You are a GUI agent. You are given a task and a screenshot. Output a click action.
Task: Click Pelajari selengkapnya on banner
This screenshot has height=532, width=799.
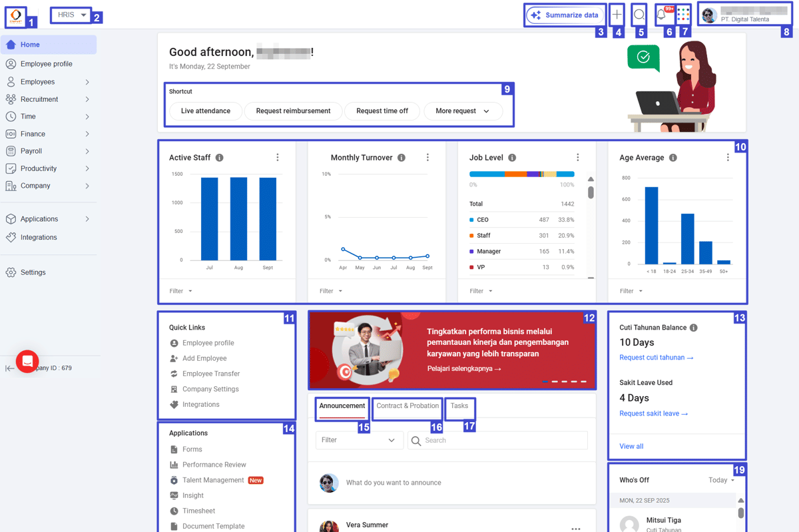point(464,368)
